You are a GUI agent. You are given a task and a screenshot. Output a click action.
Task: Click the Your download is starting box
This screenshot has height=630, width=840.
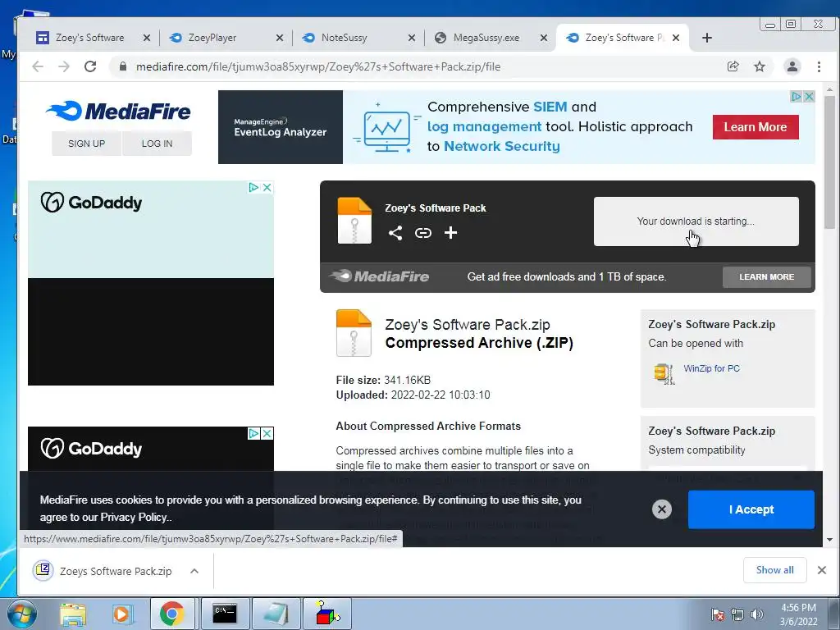[x=696, y=221]
